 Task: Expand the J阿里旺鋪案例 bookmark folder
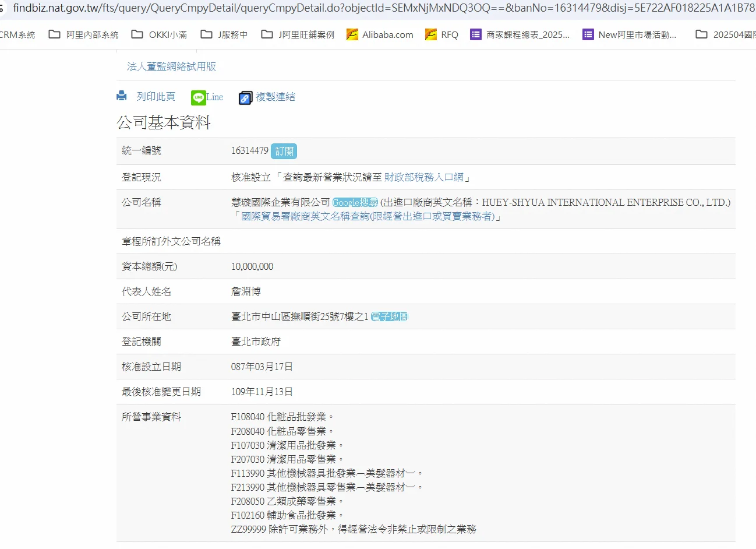(298, 35)
